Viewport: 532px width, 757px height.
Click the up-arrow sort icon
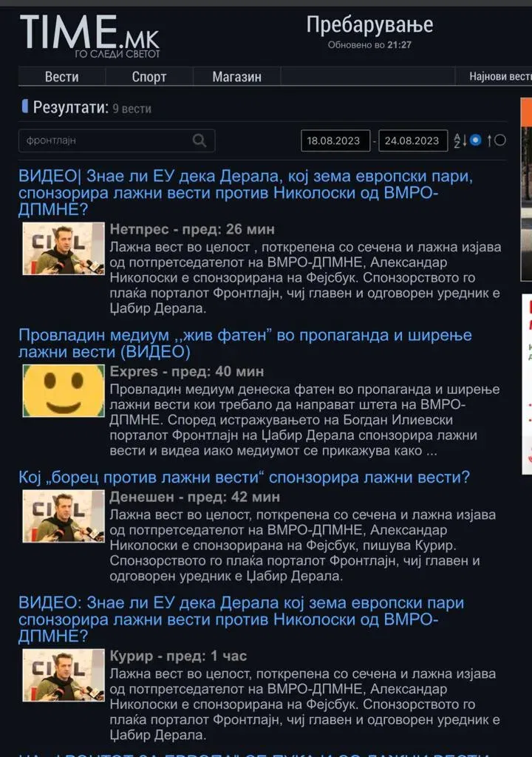pyautogui.click(x=490, y=140)
